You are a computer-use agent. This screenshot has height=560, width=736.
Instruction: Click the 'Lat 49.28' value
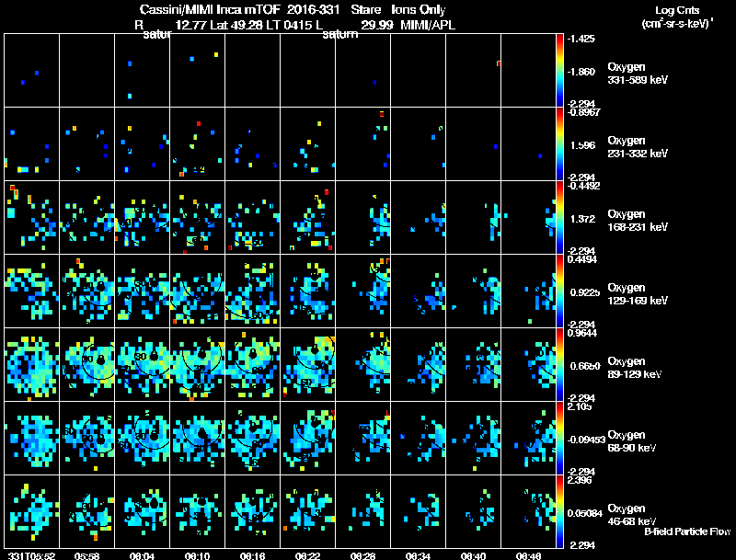[x=236, y=25]
